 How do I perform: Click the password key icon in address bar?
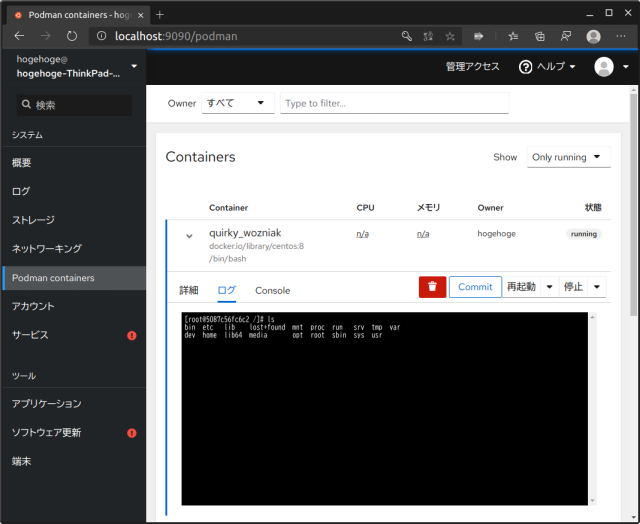tap(407, 36)
